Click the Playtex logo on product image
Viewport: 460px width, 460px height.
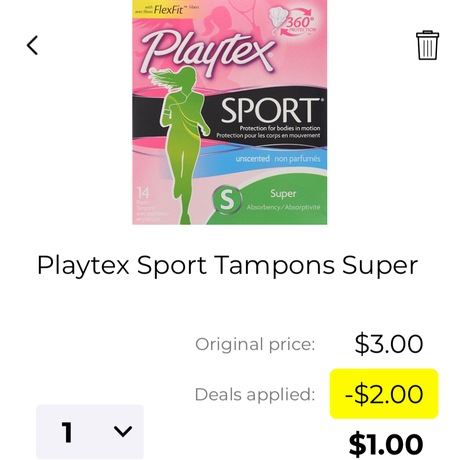click(x=207, y=52)
